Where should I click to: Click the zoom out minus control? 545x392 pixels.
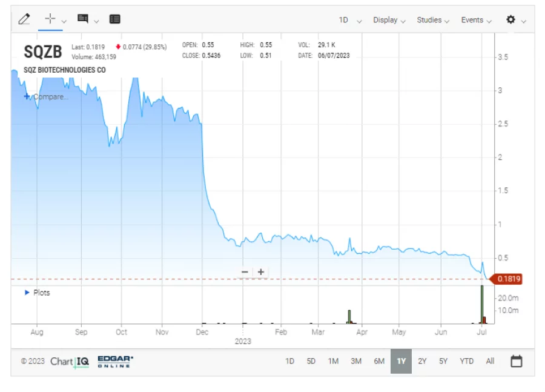245,271
